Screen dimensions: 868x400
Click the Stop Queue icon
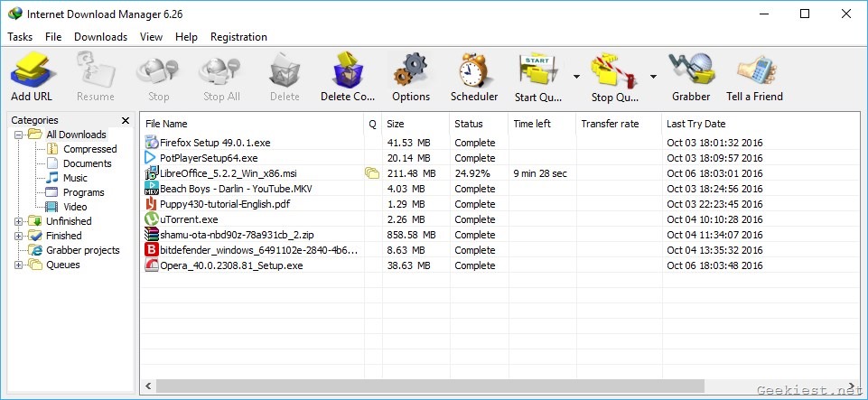tap(614, 70)
